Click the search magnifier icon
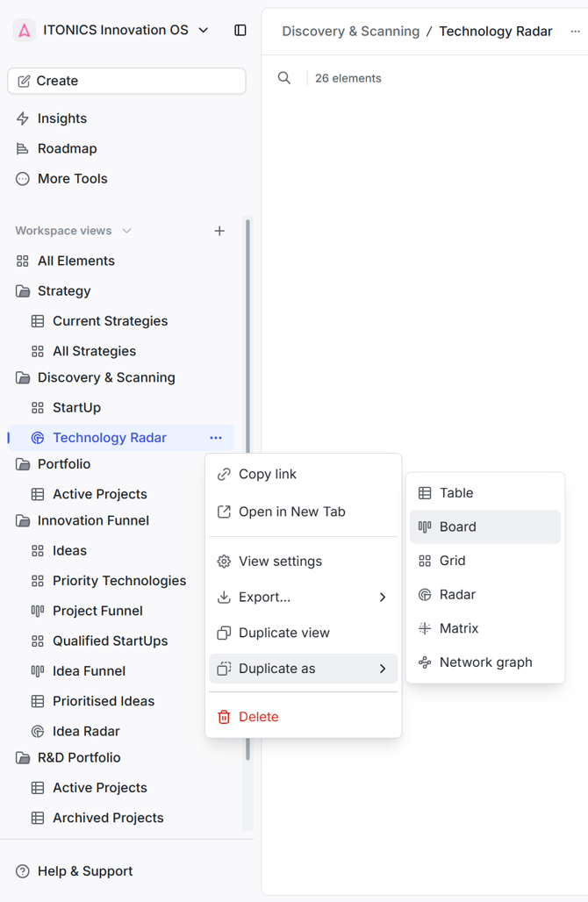 [x=284, y=78]
